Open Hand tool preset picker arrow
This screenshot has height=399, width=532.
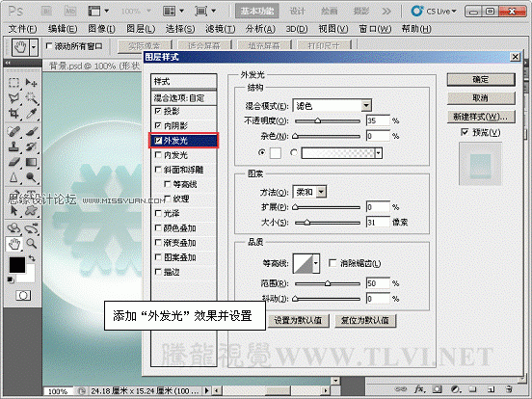[33, 47]
